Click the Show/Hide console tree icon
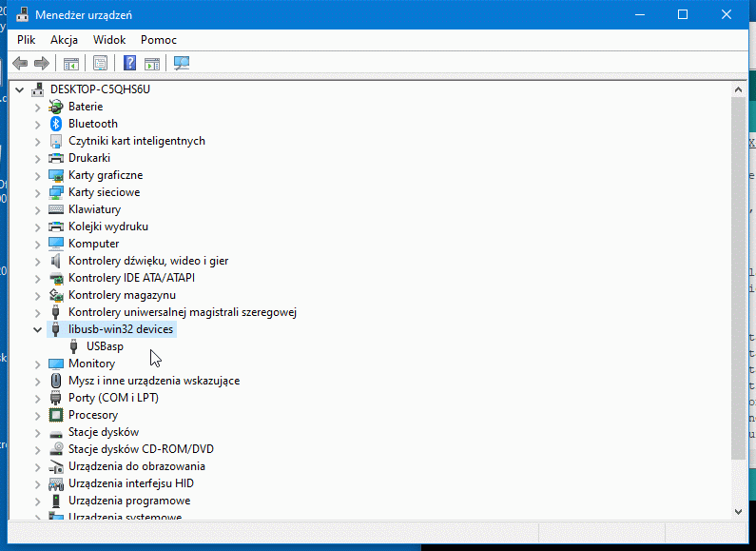The image size is (756, 551). (70, 64)
